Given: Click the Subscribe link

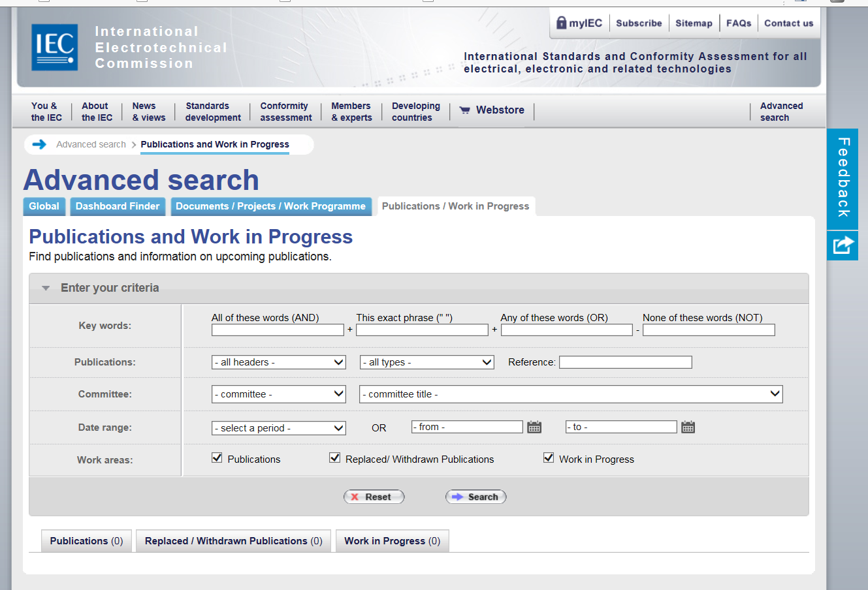Looking at the screenshot, I should (x=639, y=23).
